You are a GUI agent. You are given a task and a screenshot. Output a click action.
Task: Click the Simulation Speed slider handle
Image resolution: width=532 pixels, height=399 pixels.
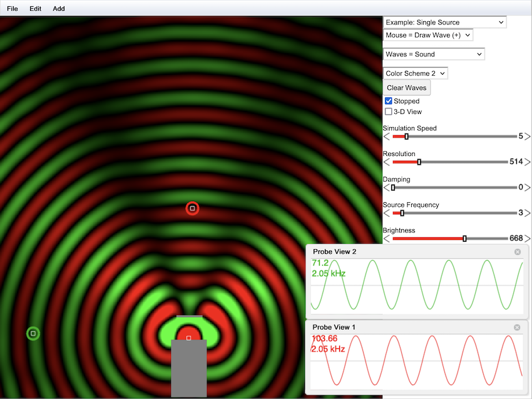pyautogui.click(x=406, y=137)
